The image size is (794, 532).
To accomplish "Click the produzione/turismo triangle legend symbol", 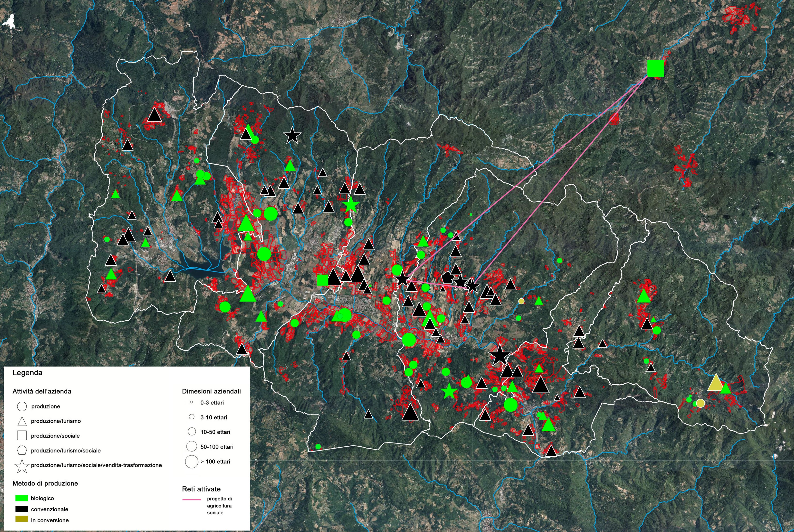I will coord(22,421).
